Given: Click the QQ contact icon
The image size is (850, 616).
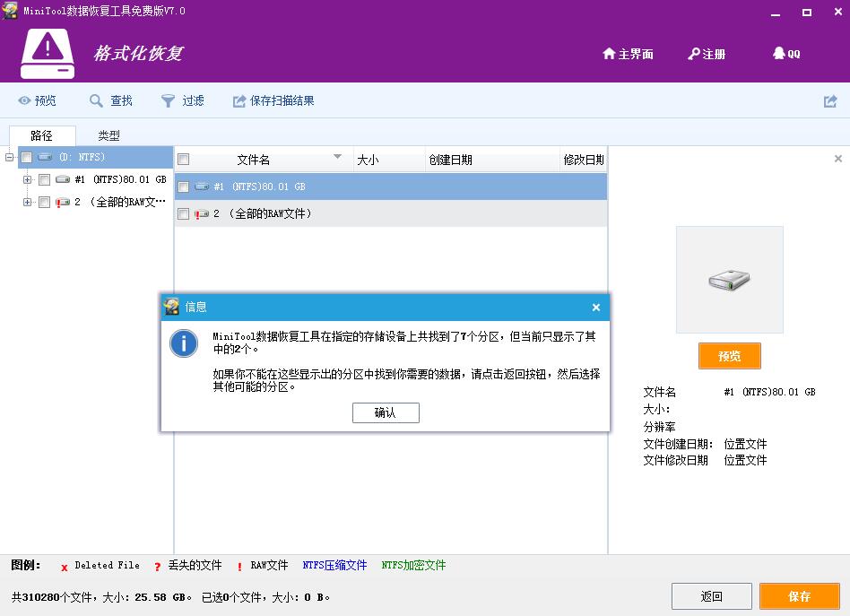Looking at the screenshot, I should (786, 54).
